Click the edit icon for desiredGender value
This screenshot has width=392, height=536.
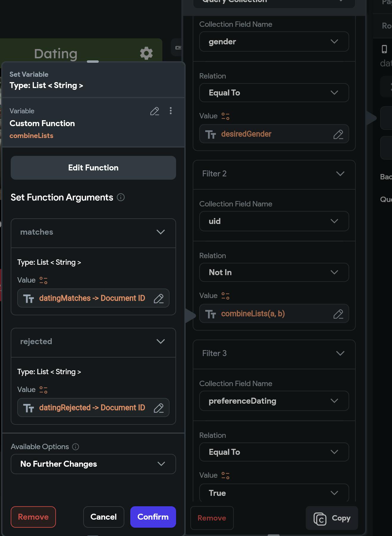338,134
